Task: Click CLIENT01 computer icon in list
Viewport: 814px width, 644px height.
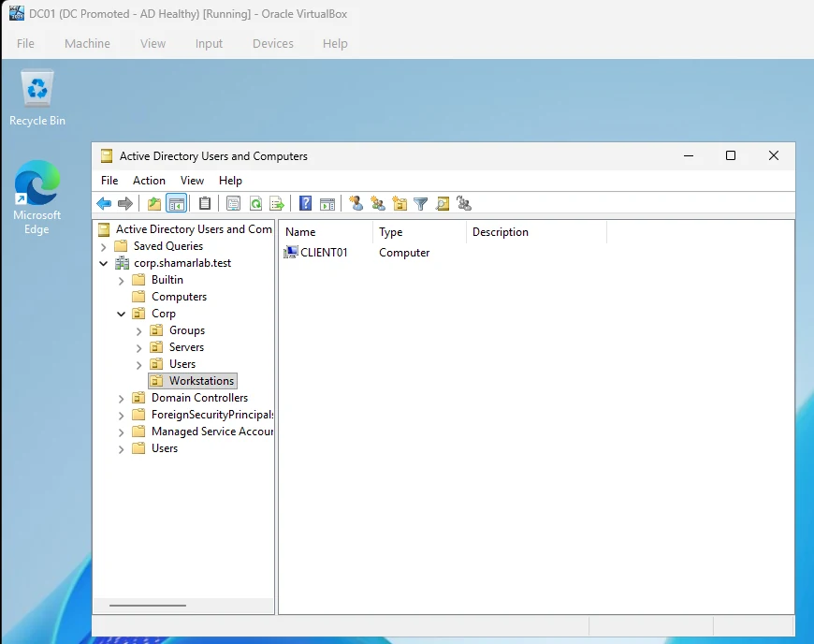Action: tap(291, 253)
